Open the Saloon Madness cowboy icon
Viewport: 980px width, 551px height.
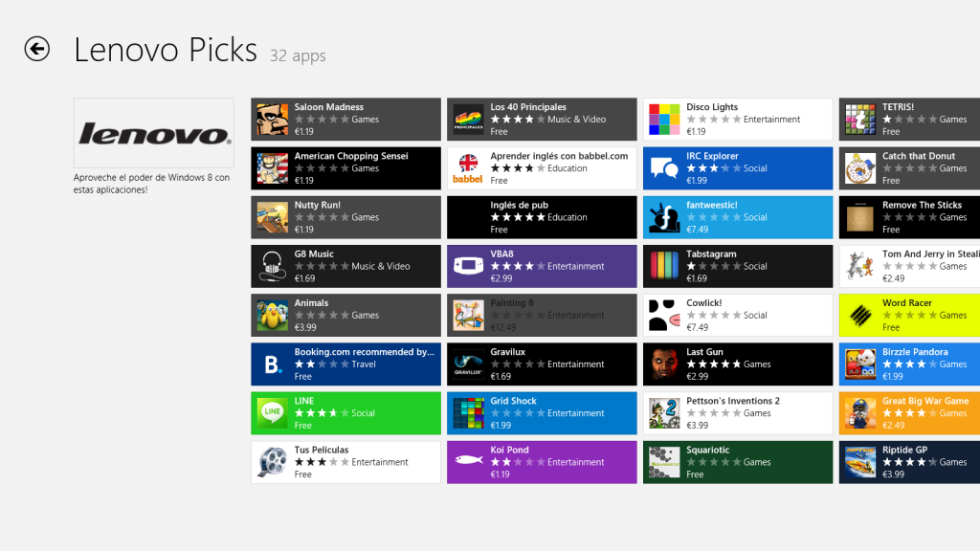click(273, 120)
